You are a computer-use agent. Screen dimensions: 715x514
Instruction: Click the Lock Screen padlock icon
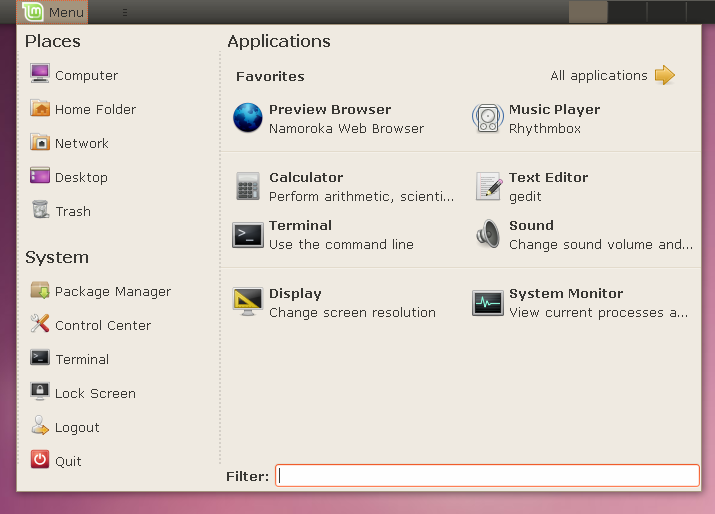40,391
